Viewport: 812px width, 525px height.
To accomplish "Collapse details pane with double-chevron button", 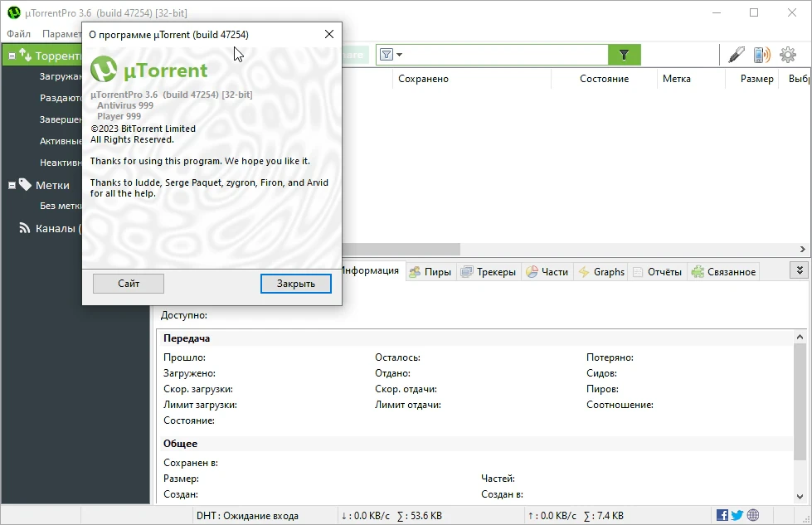I will (x=800, y=270).
